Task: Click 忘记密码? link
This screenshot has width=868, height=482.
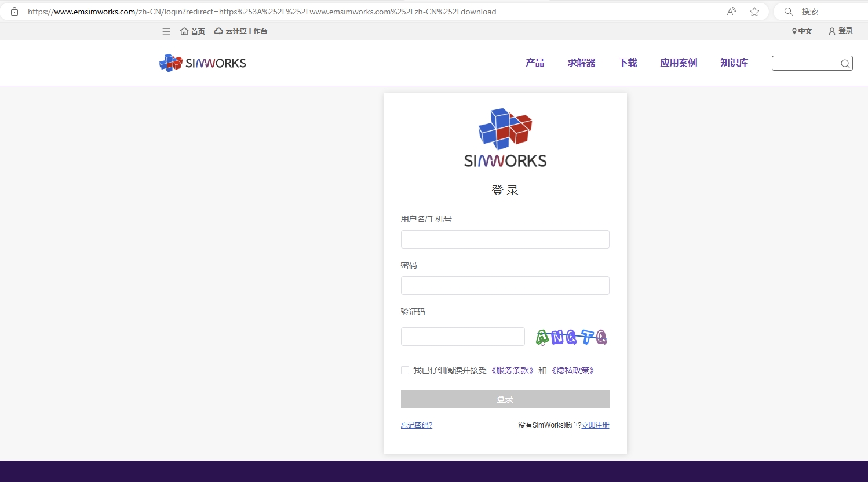Action: click(417, 425)
